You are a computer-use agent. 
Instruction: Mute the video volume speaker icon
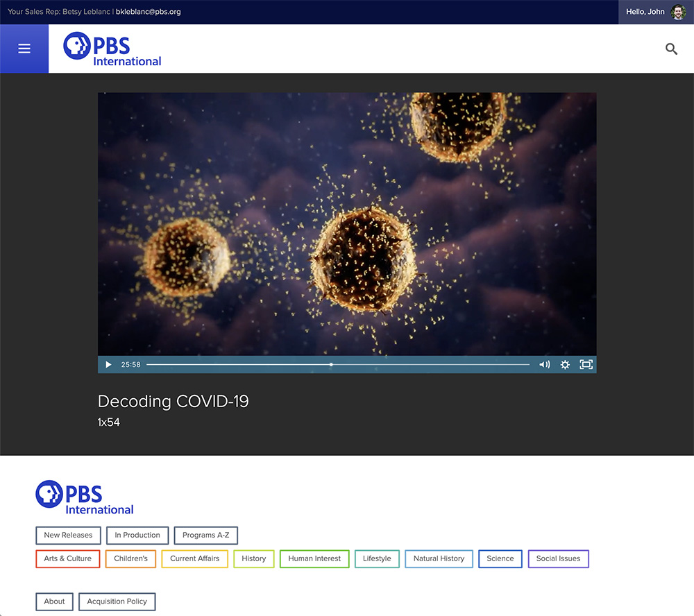click(x=545, y=365)
